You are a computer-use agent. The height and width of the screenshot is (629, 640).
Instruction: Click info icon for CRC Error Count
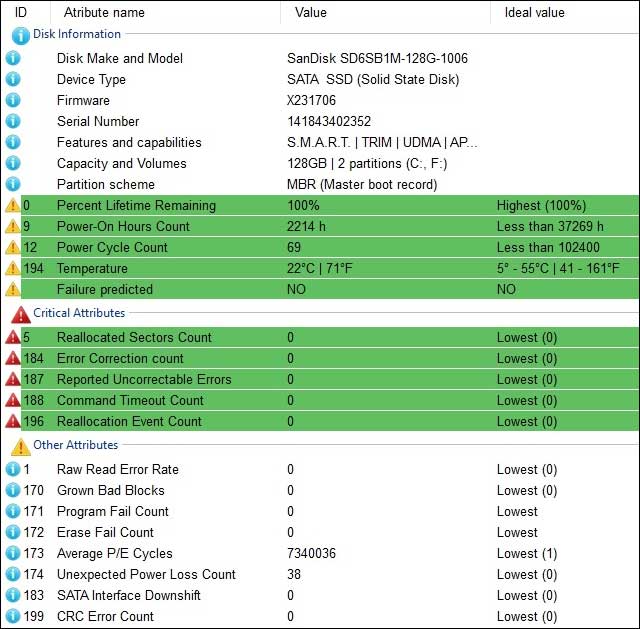pos(13,616)
